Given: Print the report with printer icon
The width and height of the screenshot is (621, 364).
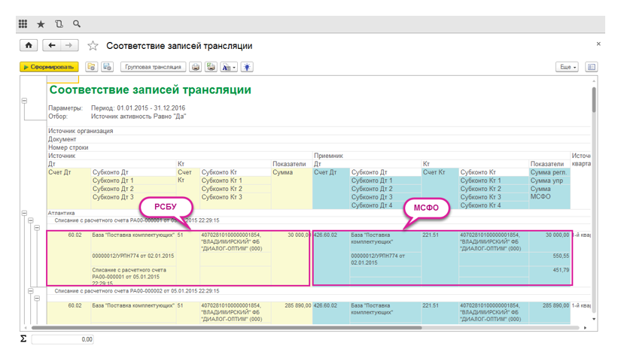Looking at the screenshot, I should [195, 67].
